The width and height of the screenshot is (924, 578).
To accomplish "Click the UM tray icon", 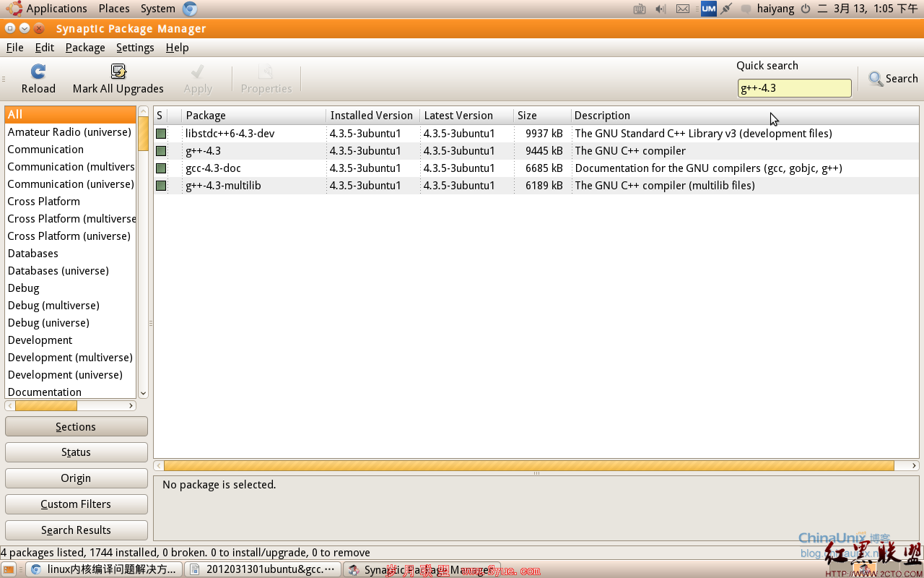I will 708,9.
